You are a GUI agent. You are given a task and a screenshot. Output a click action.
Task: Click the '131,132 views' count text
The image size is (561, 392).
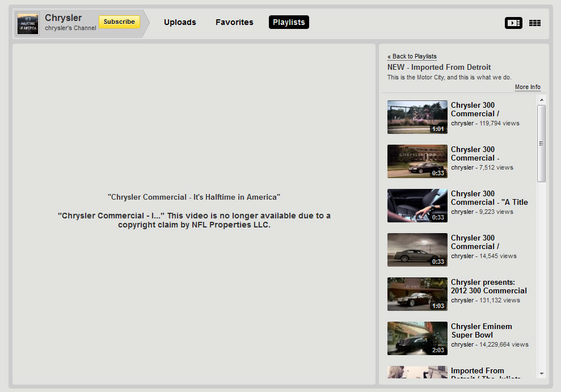[500, 301]
